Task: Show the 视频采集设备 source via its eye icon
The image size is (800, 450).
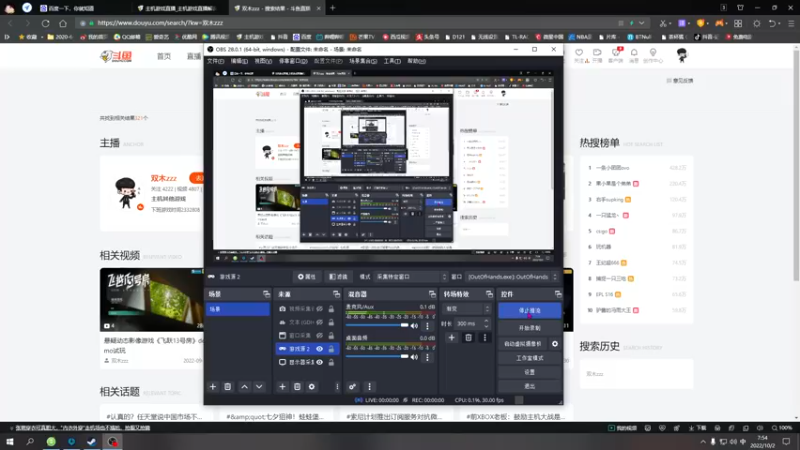Action: point(319,309)
